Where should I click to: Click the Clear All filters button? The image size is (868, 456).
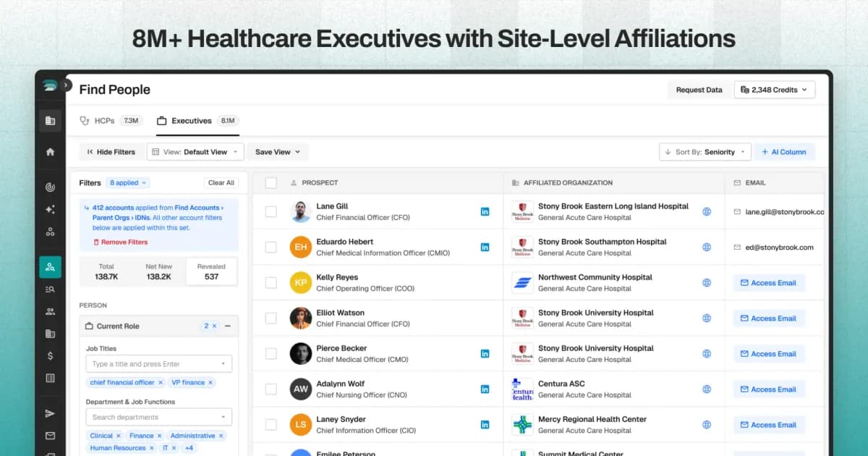click(x=221, y=183)
